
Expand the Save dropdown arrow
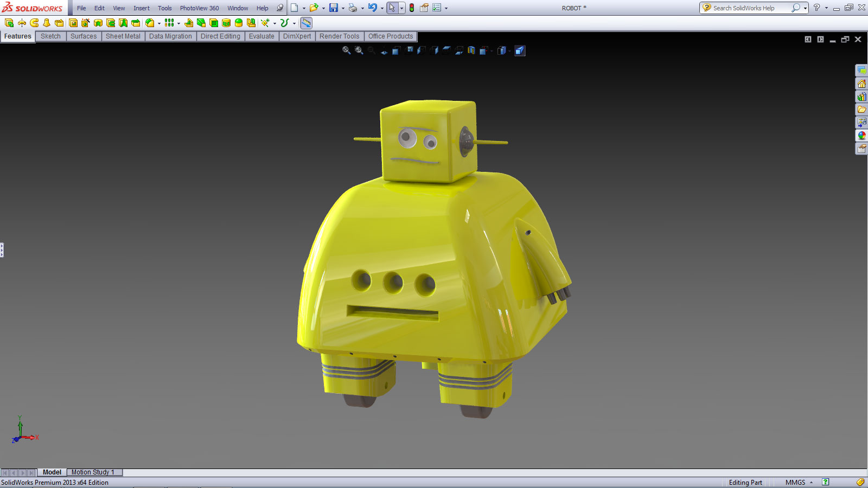(343, 8)
